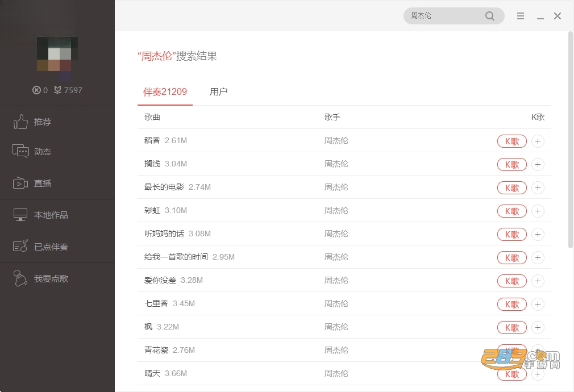This screenshot has height=392, width=574.
Task: Add 最长的电影 with the plus icon
Action: [x=538, y=188]
